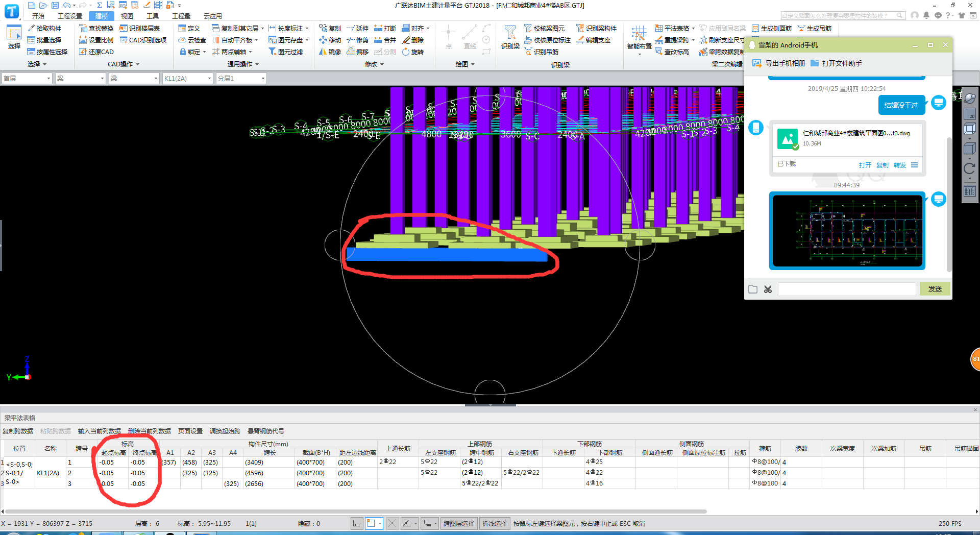Image resolution: width=980 pixels, height=535 pixels.
Task: Click 打开 link on the dwg file card
Action: click(865, 165)
